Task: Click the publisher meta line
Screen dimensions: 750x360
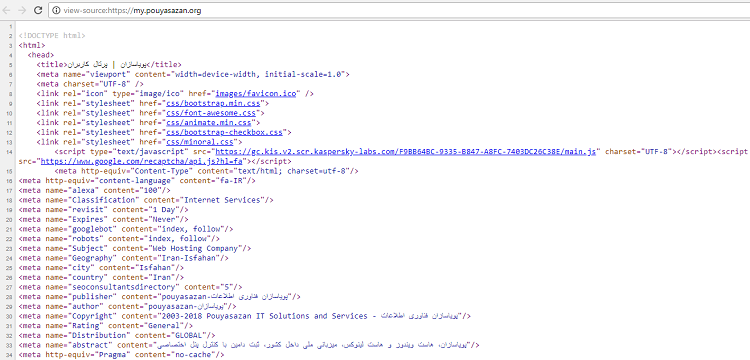Action: click(160, 296)
